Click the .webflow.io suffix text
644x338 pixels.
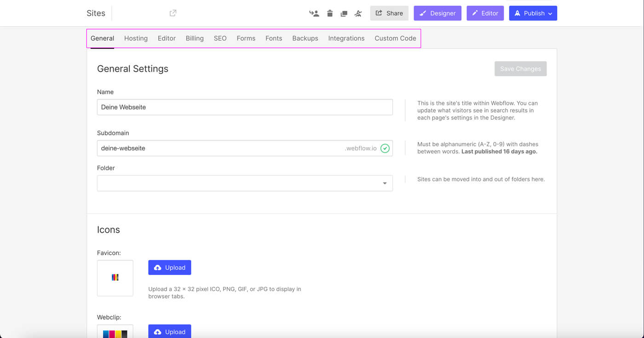click(361, 148)
